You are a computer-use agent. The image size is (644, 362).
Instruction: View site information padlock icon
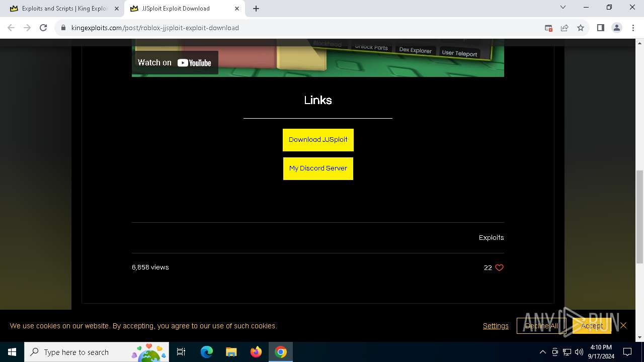pyautogui.click(x=63, y=28)
